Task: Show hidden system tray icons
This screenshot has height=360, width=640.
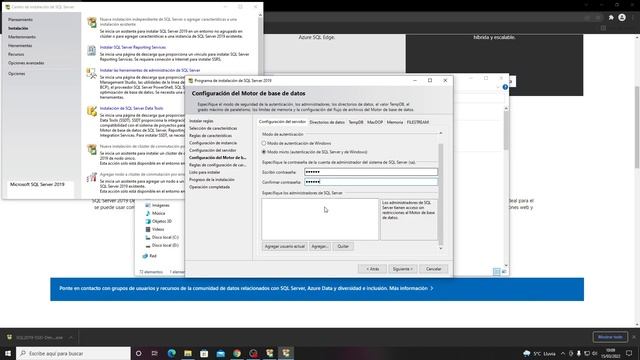Action: (x=563, y=353)
